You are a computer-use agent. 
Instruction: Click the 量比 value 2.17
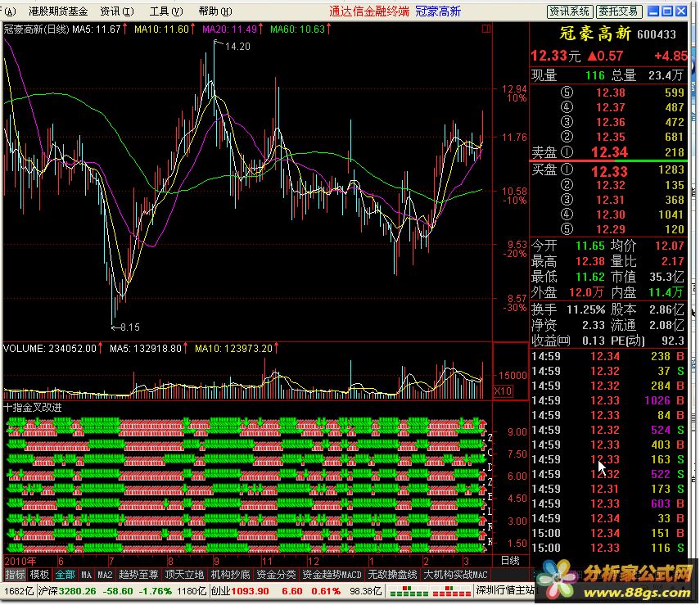click(673, 261)
